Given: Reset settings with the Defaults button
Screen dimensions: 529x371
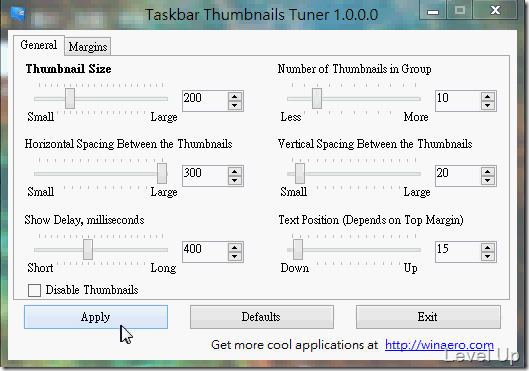Looking at the screenshot, I should click(262, 317).
